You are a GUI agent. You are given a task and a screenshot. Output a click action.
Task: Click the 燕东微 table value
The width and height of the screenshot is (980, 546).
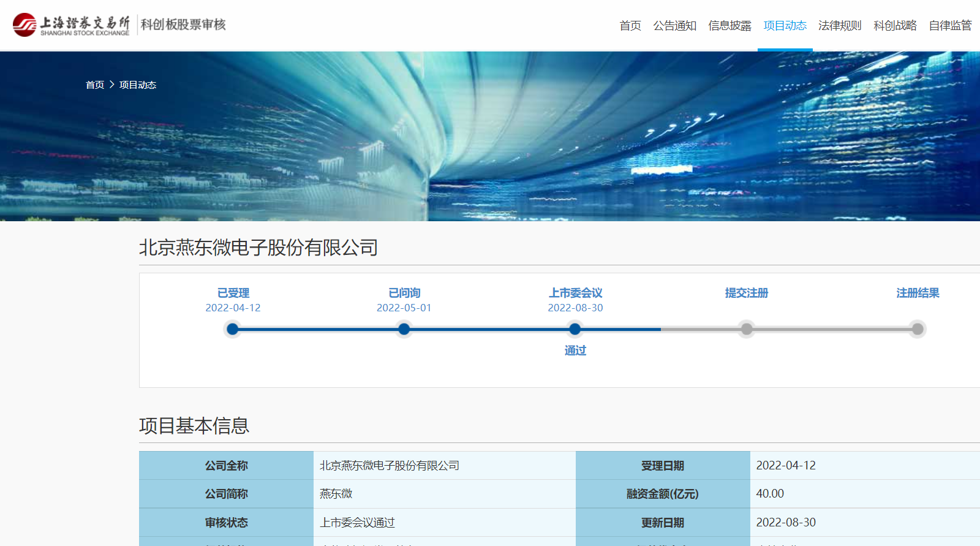click(336, 494)
